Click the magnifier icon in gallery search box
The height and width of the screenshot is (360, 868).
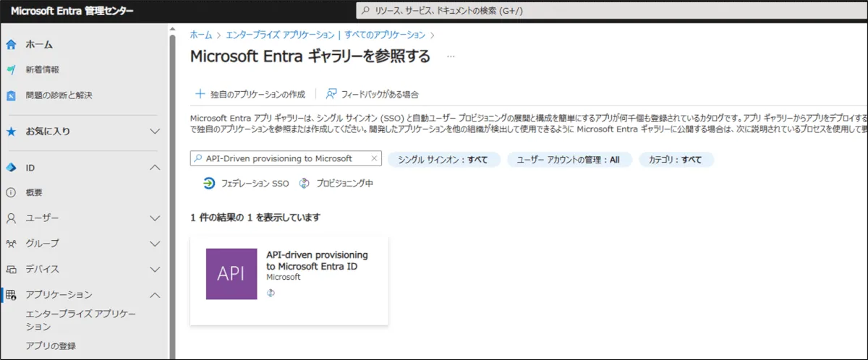pos(197,159)
